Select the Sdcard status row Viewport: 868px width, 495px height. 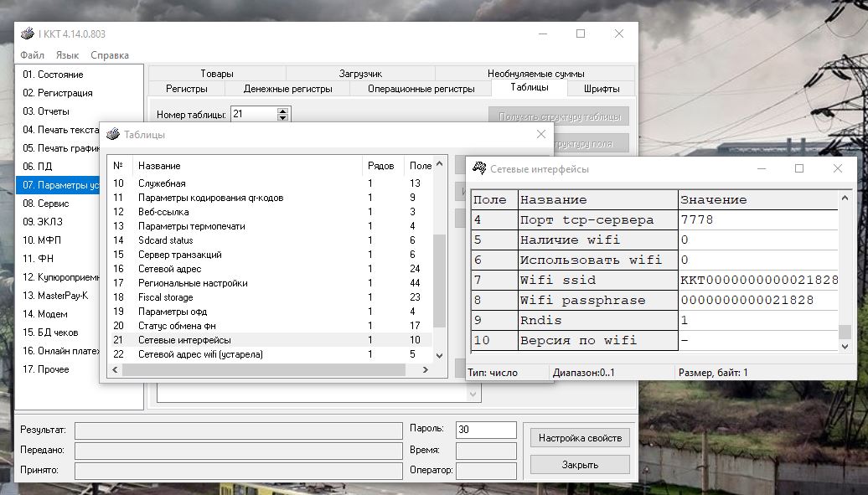click(270, 240)
